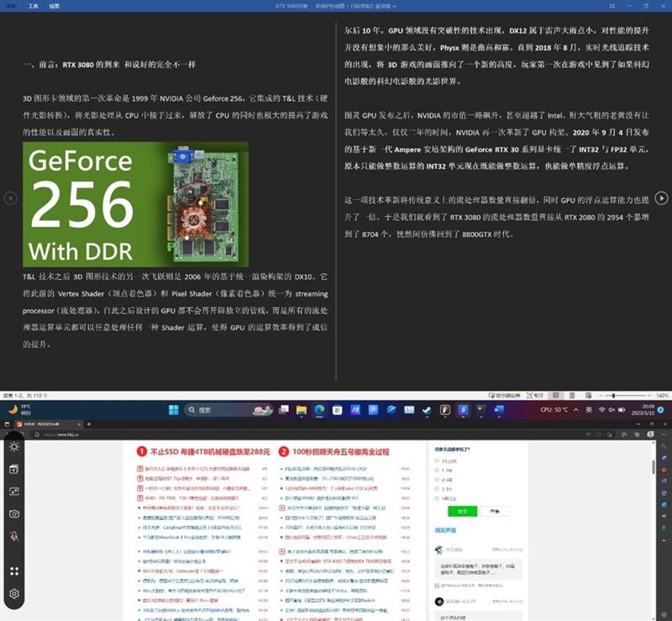Open Microsoft Store from the taskbar
The width and height of the screenshot is (672, 621).
point(338,410)
